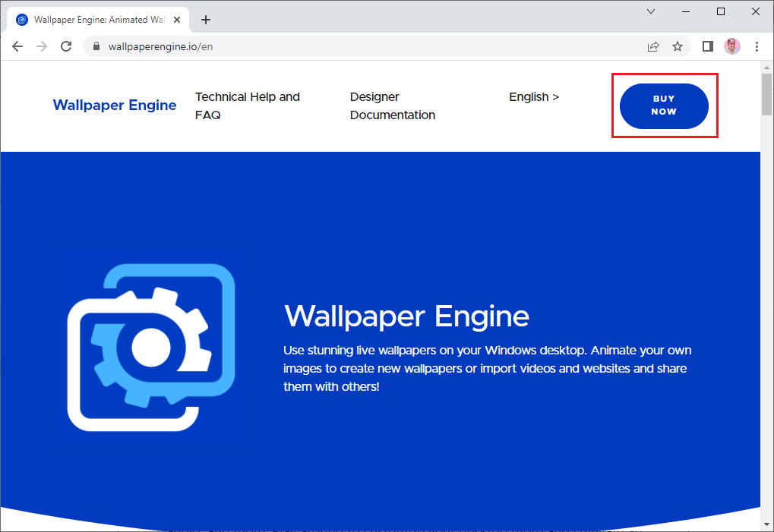Click the scrollbar up arrow
Viewport: 774px width, 532px height.
(766, 67)
